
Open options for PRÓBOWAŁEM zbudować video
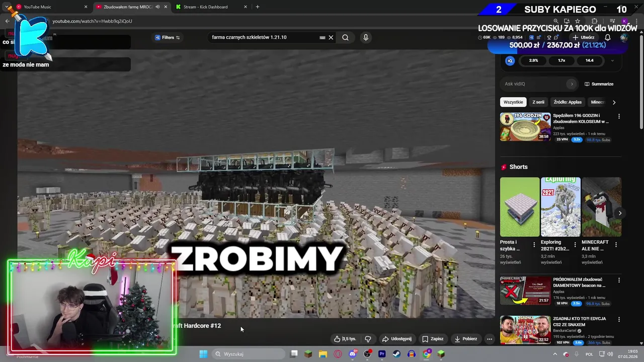coord(619,280)
